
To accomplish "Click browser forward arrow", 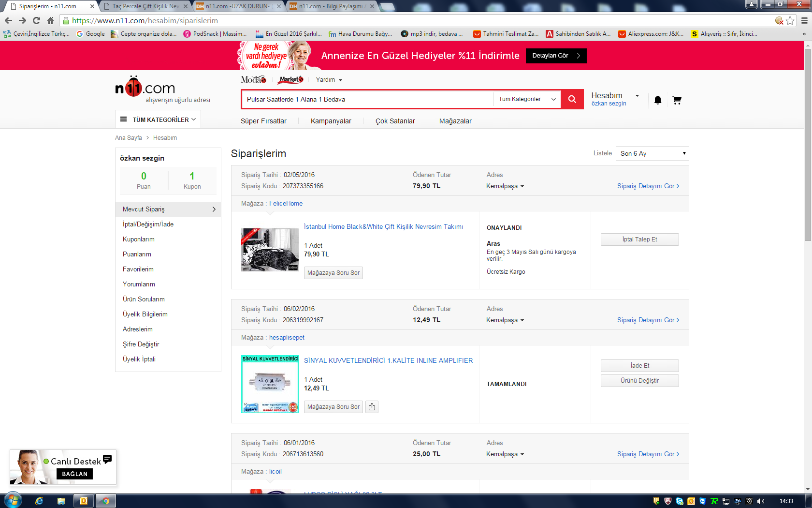I will pyautogui.click(x=22, y=20).
